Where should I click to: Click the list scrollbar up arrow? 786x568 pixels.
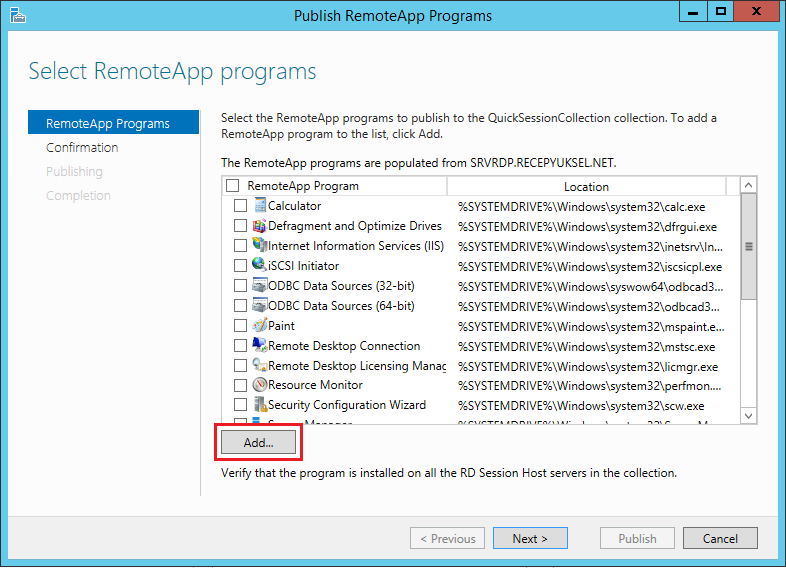(x=748, y=185)
